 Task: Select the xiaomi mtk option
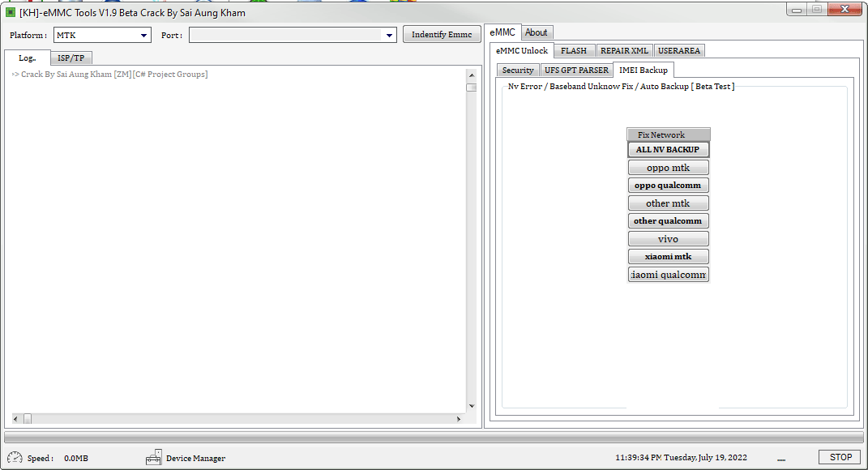pos(668,256)
